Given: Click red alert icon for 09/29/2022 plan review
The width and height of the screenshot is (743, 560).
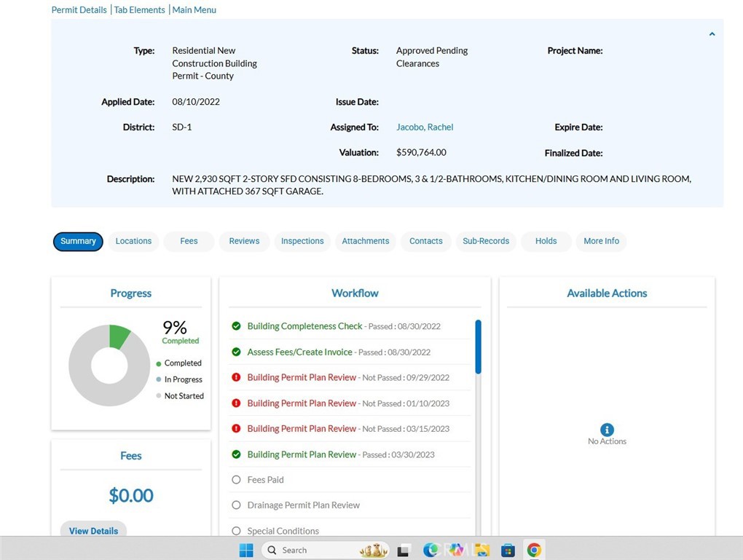Looking at the screenshot, I should click(236, 377).
